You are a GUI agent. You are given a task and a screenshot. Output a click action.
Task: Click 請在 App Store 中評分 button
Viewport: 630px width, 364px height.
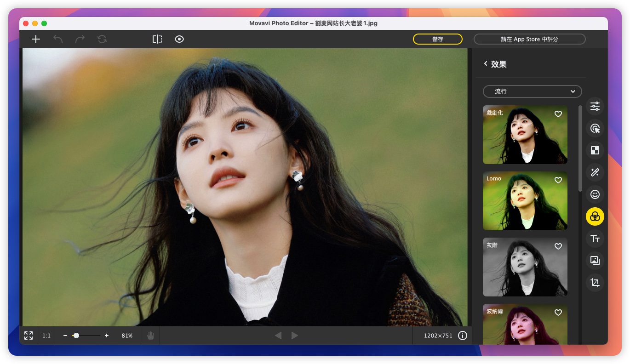(x=530, y=39)
